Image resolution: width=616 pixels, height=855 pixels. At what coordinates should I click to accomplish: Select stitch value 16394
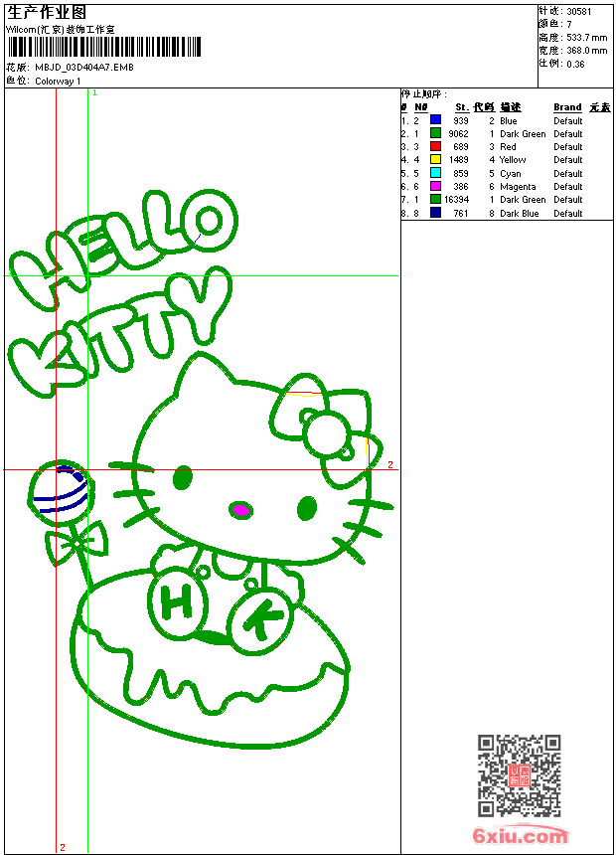click(456, 200)
